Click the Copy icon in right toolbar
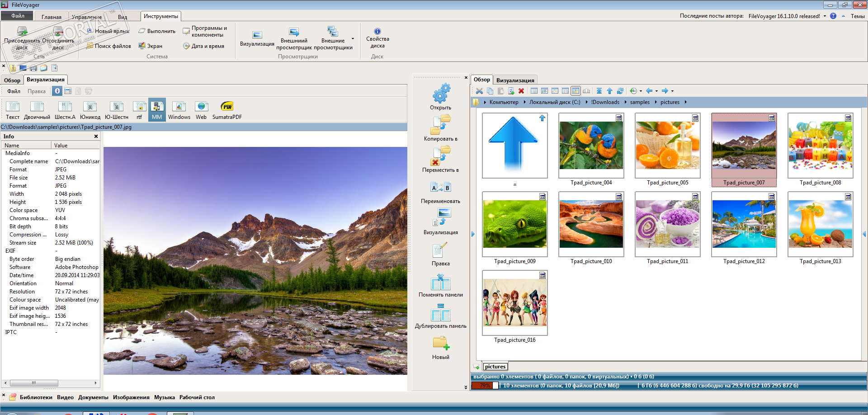Viewport: 868px width, 415px height. [x=490, y=91]
